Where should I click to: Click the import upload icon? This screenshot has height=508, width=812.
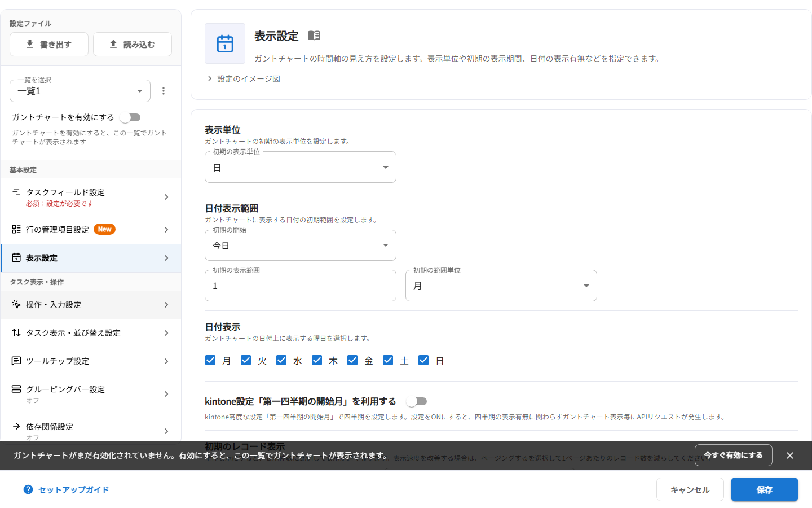click(113, 44)
